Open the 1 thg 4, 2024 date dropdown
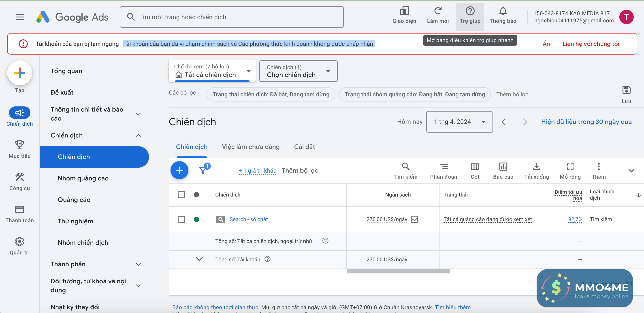Screen dimensions: 644x313 point(459,122)
